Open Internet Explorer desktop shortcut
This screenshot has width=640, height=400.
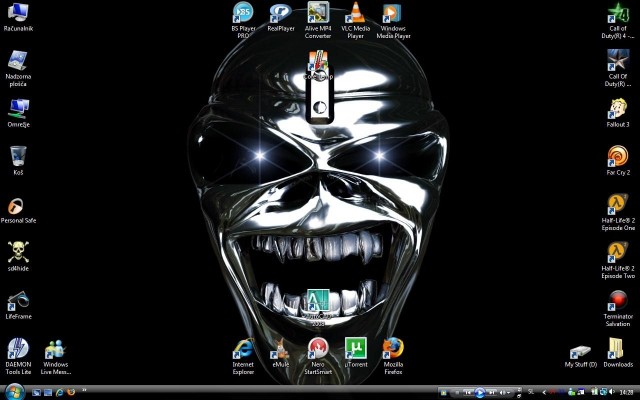point(243,356)
